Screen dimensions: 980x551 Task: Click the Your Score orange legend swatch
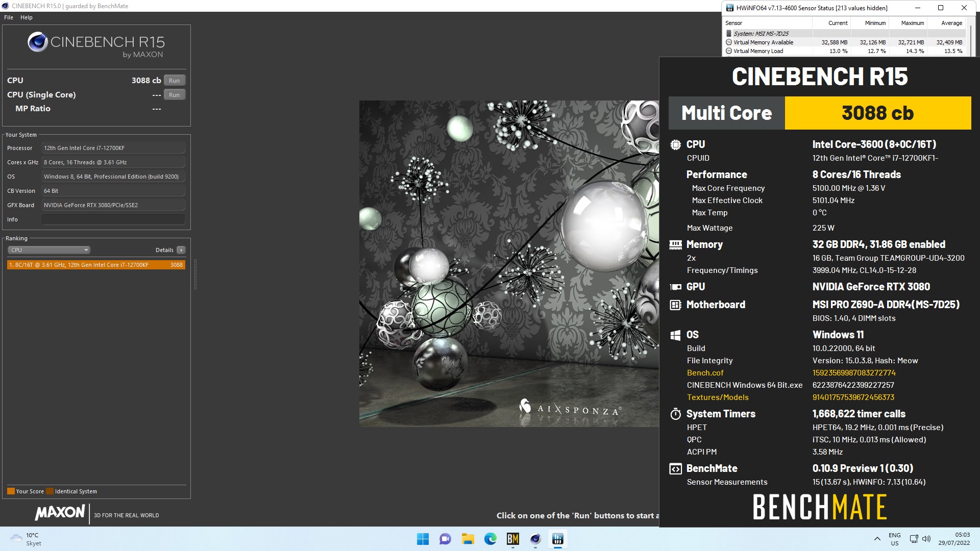[x=11, y=491]
